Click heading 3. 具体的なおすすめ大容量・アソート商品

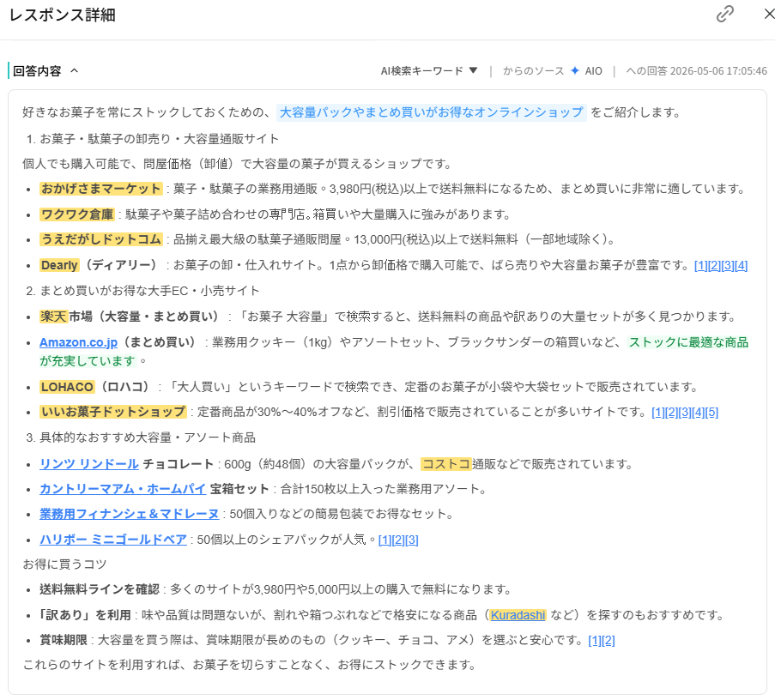(x=141, y=437)
